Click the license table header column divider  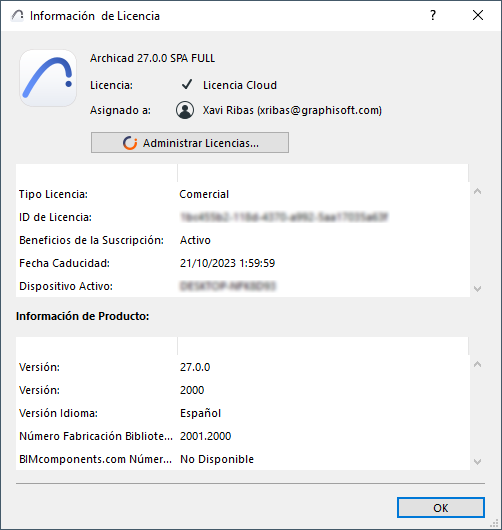click(x=177, y=173)
